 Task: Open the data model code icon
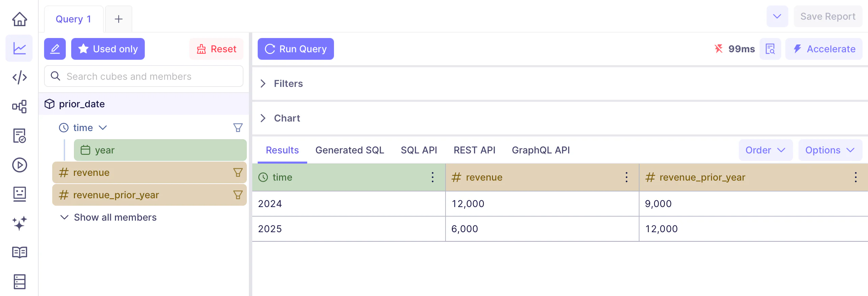(x=19, y=77)
